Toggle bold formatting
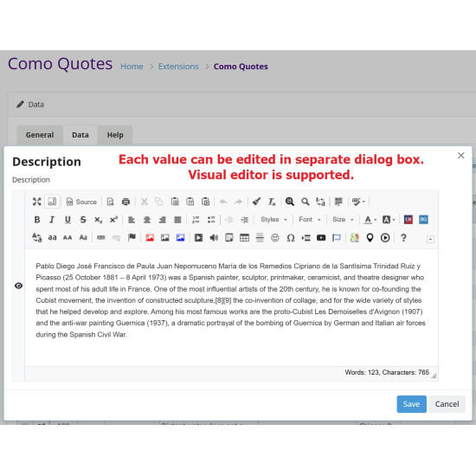The image size is (476, 476). point(37,220)
